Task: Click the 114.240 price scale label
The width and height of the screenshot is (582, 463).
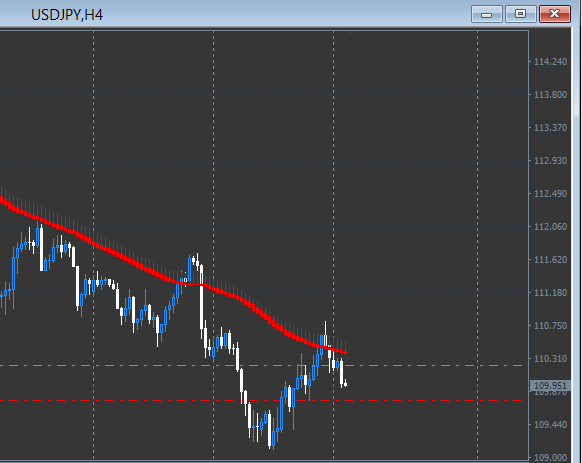Action: tap(550, 62)
